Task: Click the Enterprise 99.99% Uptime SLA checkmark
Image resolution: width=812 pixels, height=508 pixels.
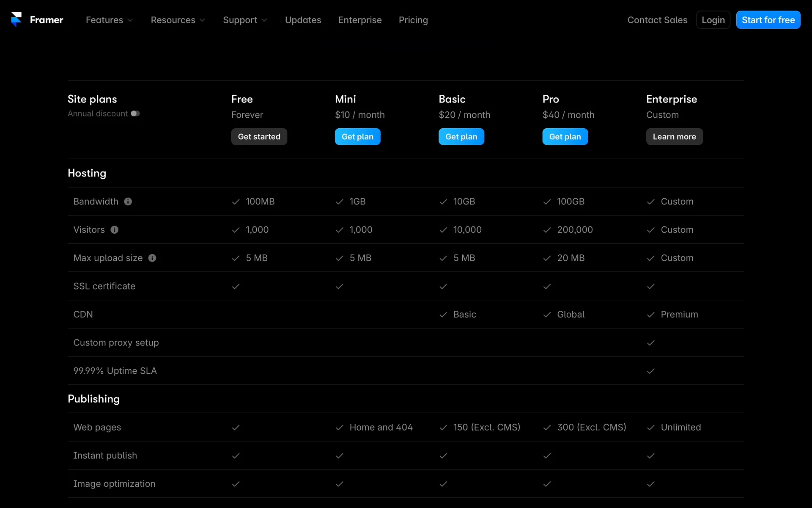Action: (x=650, y=371)
